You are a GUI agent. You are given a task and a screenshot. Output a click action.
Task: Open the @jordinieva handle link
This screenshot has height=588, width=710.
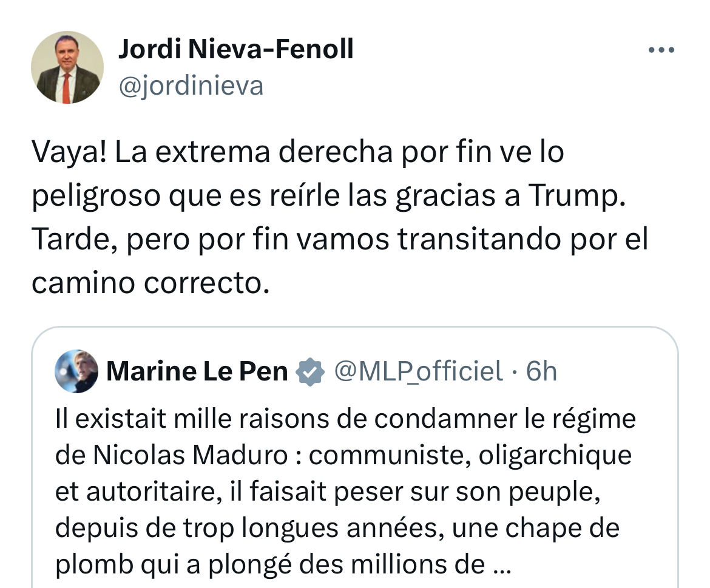tap(191, 86)
